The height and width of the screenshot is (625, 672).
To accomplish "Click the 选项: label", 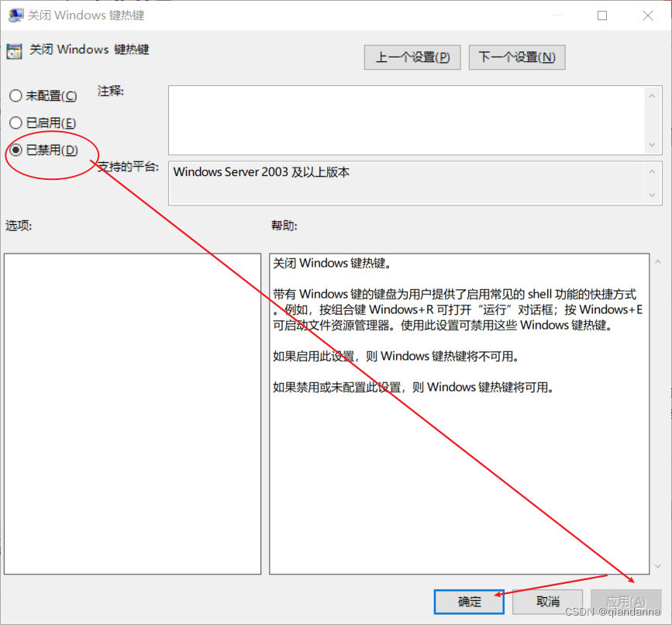I will [19, 226].
